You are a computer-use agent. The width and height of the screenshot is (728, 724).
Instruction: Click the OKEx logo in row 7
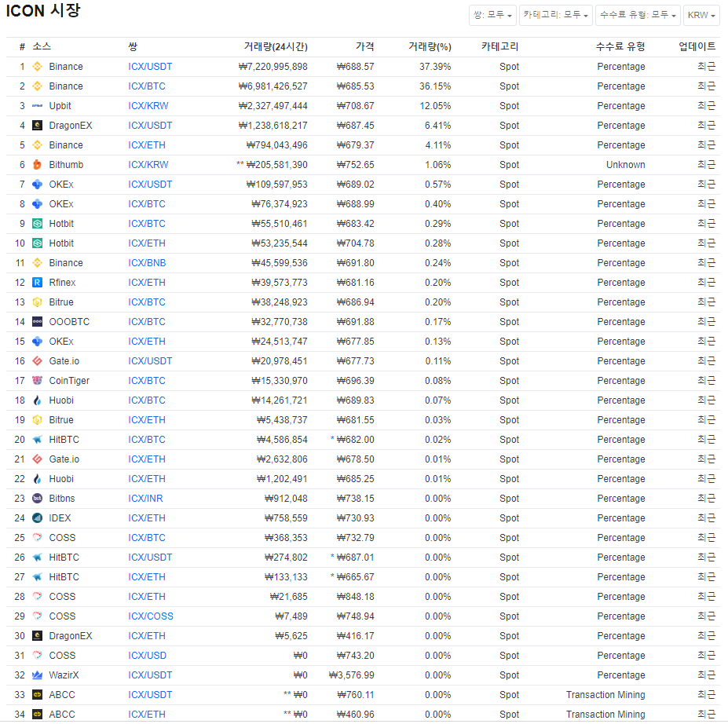37,185
